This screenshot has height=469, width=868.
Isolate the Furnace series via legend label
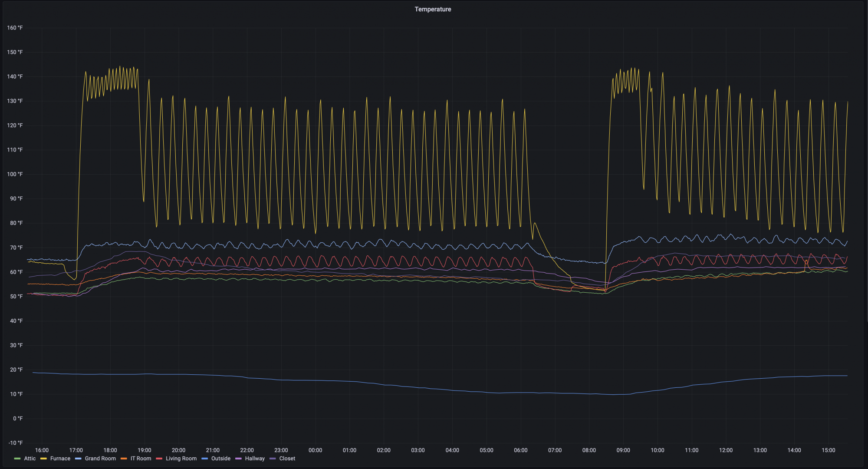60,459
